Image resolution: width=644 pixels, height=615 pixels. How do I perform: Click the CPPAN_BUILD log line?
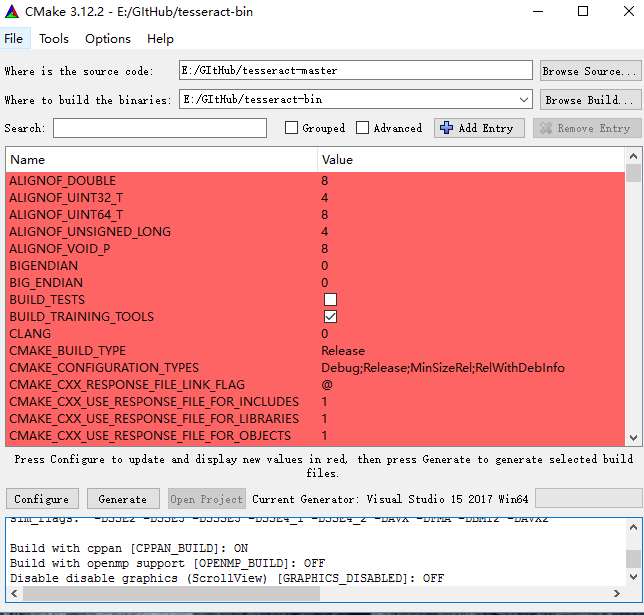tap(129, 548)
